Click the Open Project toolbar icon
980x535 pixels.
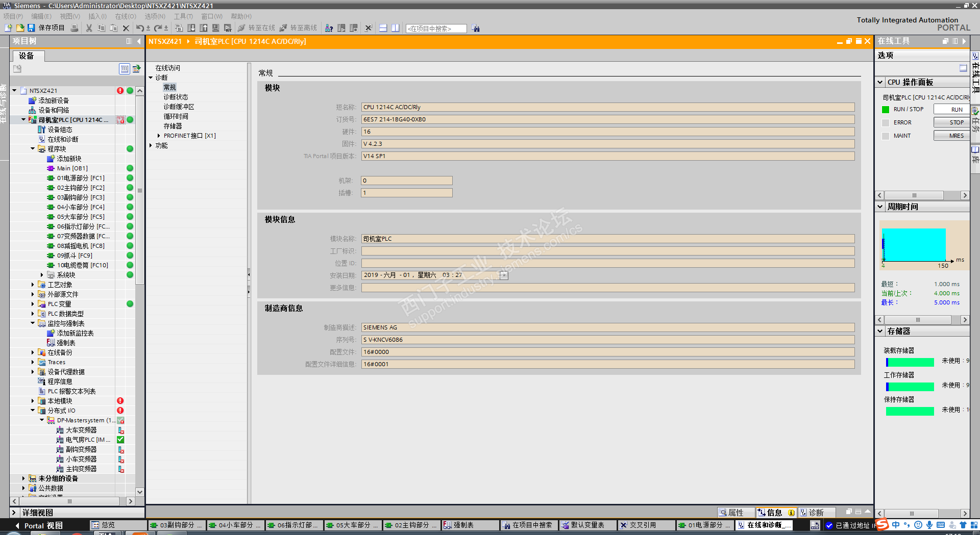click(x=20, y=28)
